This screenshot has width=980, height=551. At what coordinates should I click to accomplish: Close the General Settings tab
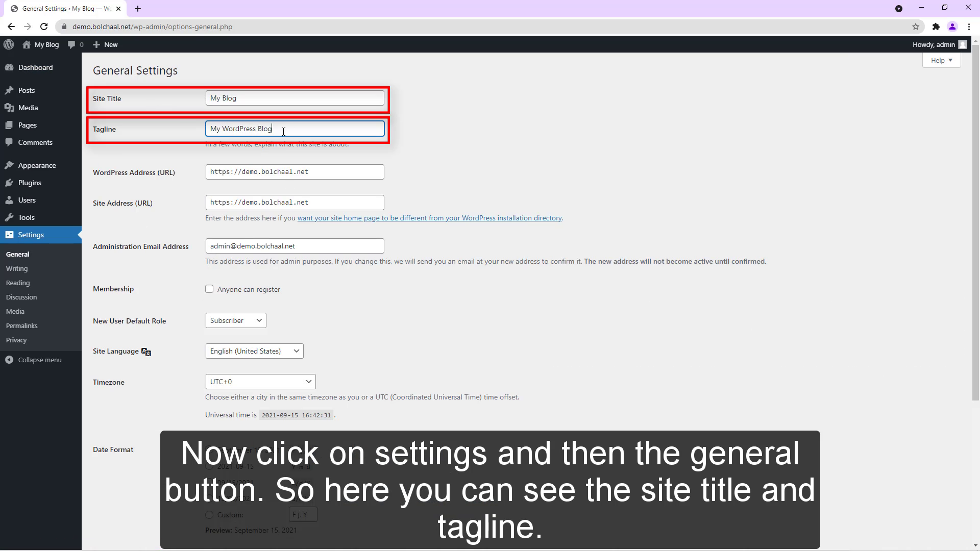tap(118, 9)
